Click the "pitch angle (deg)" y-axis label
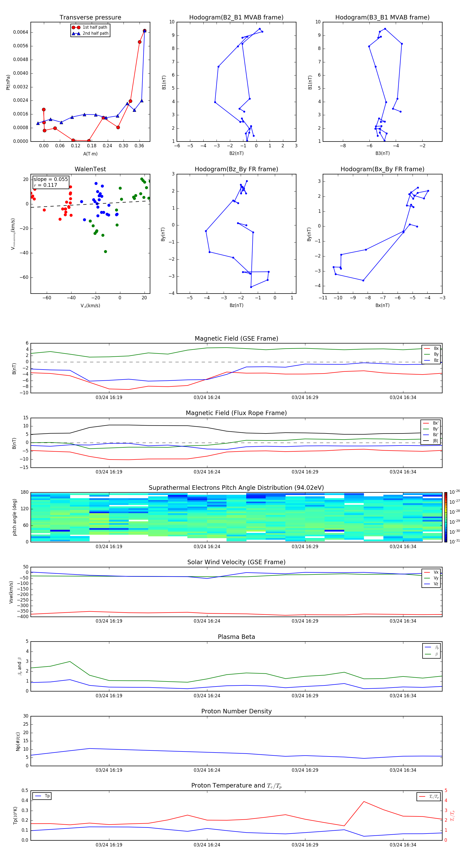 [14, 517]
